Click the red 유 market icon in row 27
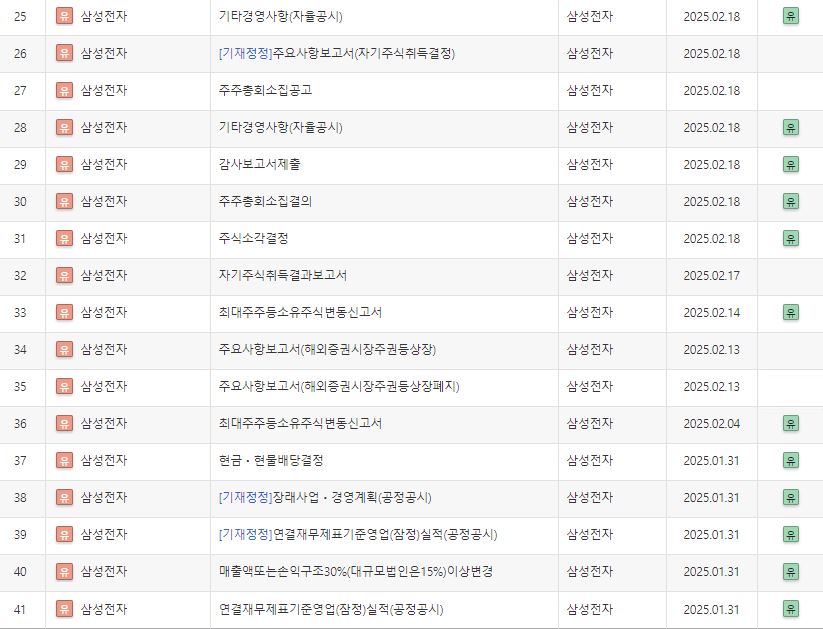 pos(64,90)
